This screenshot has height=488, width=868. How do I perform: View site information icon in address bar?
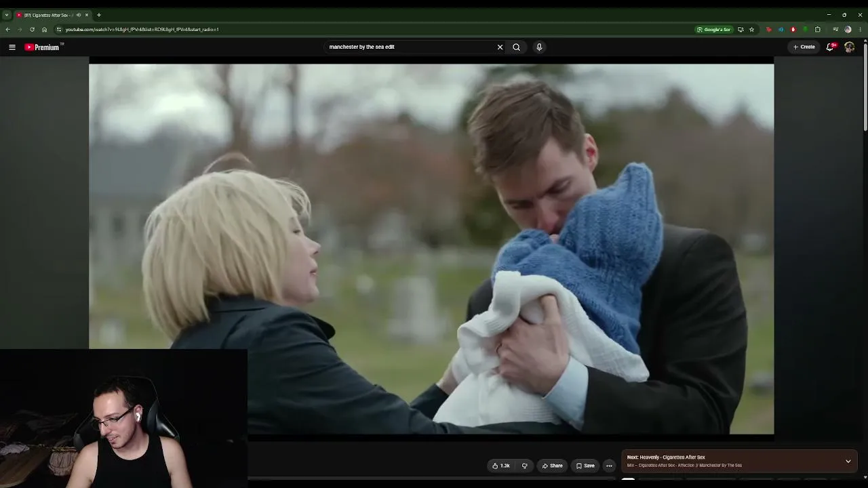point(59,29)
